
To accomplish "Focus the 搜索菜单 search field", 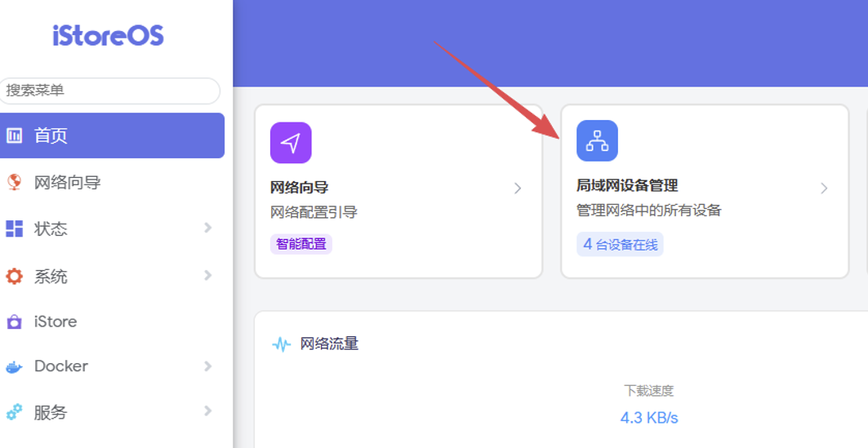I will tap(109, 91).
